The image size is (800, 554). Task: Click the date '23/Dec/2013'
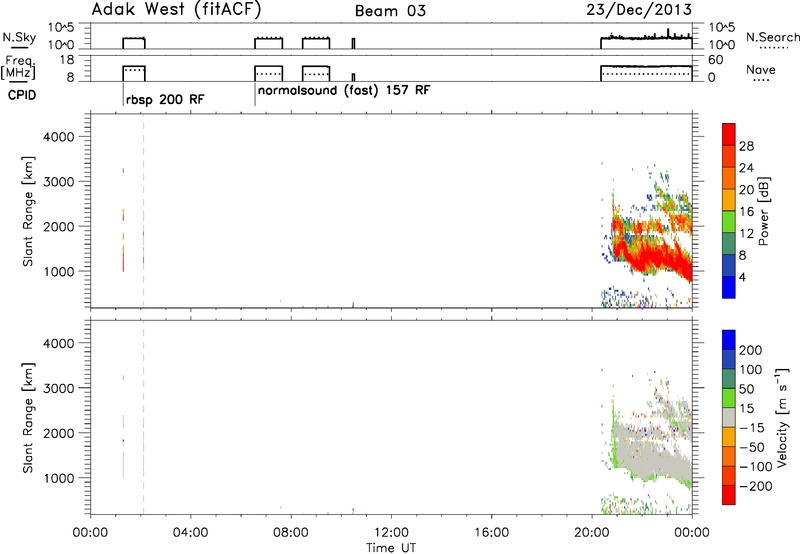pos(639,10)
